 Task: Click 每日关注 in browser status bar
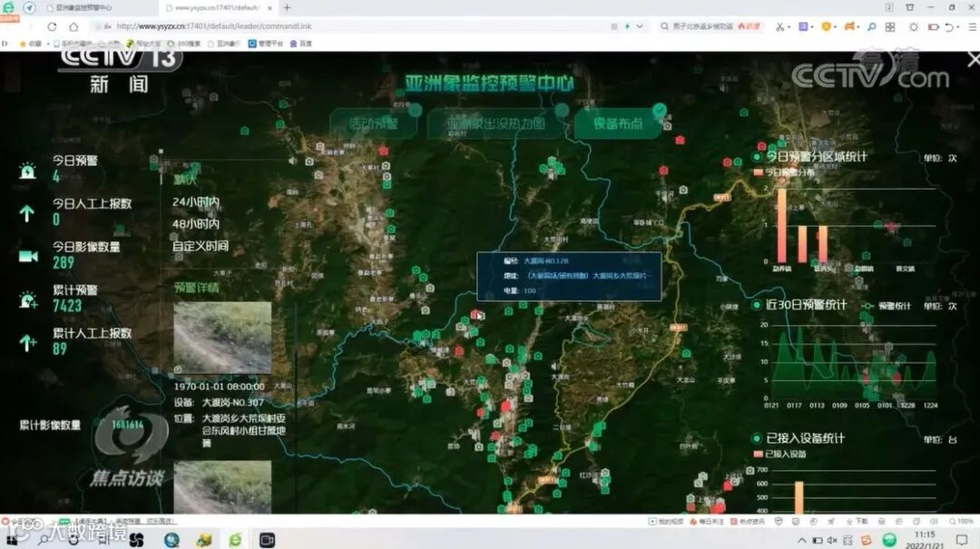pyautogui.click(x=707, y=521)
